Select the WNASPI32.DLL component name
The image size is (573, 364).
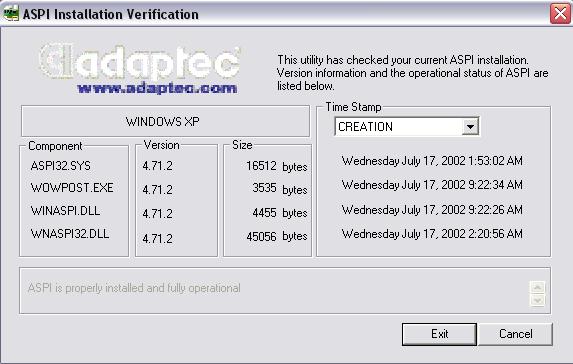pyautogui.click(x=70, y=234)
